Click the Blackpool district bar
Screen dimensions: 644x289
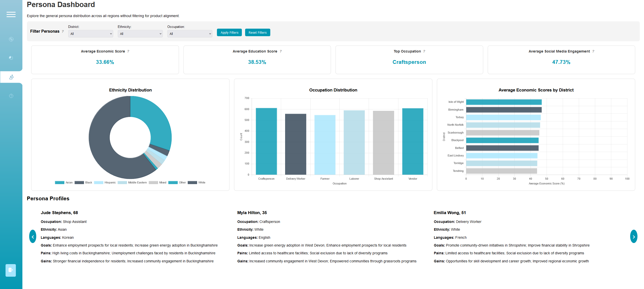pos(502,140)
